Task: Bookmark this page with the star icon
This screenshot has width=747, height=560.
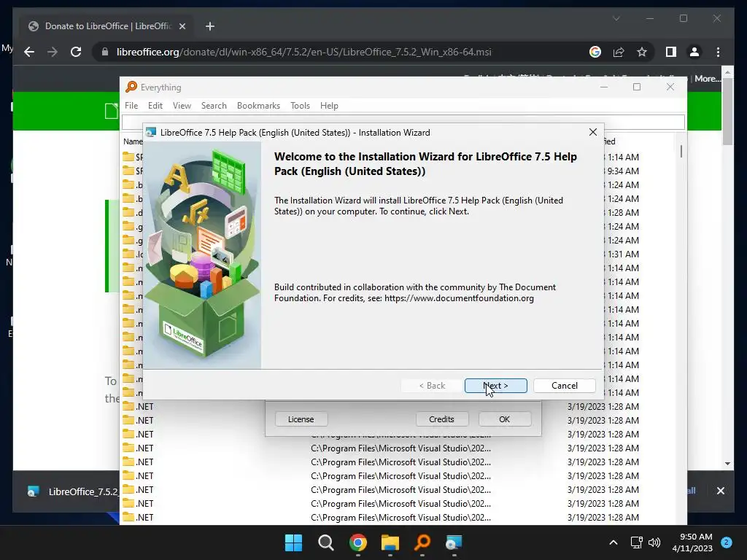Action: 642,52
